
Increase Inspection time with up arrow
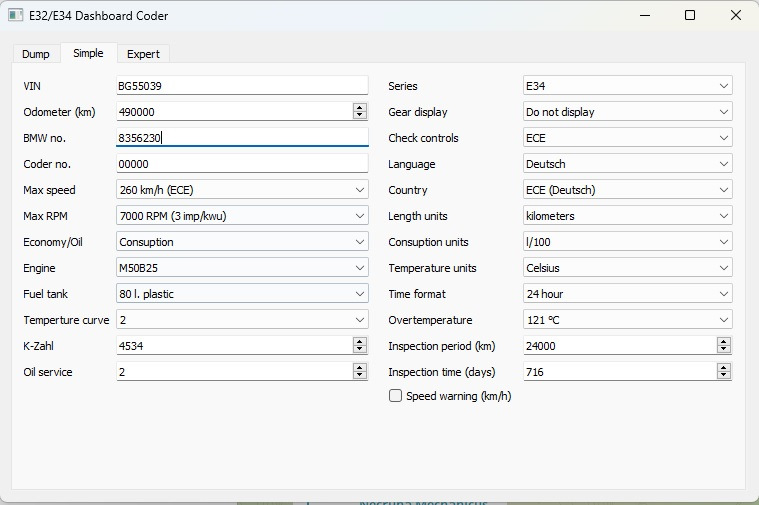tap(724, 368)
